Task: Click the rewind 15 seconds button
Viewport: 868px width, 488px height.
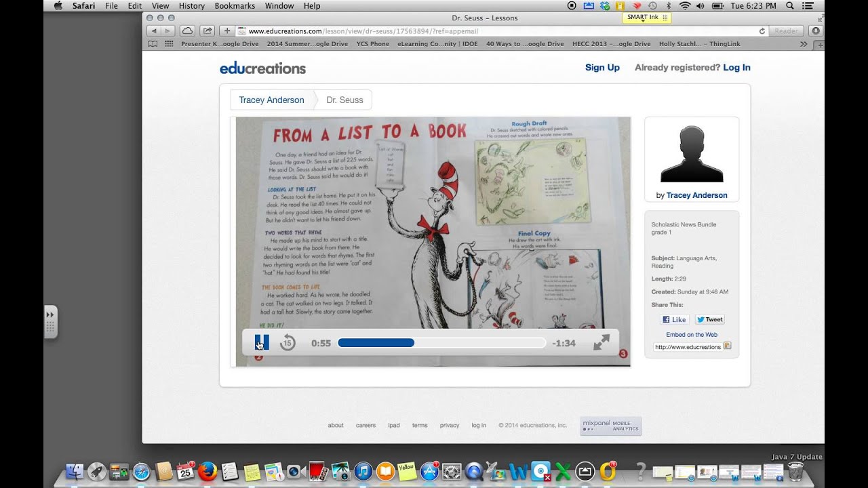Action: (287, 343)
